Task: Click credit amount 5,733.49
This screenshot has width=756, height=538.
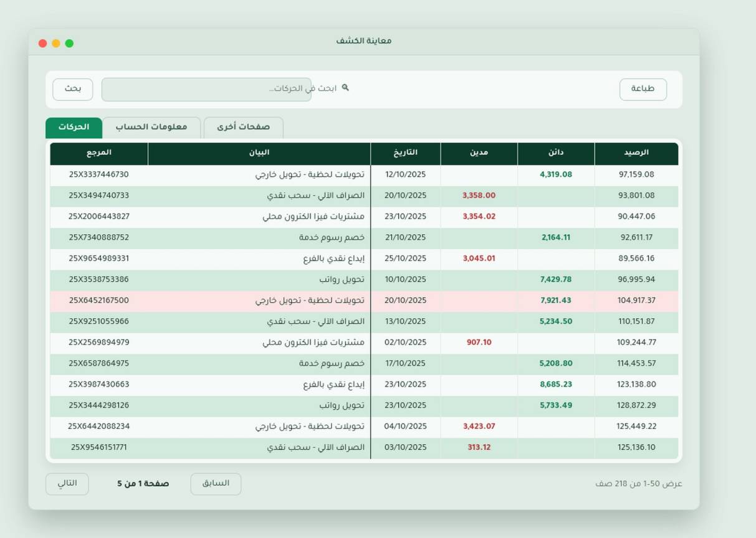Action: [x=556, y=405]
